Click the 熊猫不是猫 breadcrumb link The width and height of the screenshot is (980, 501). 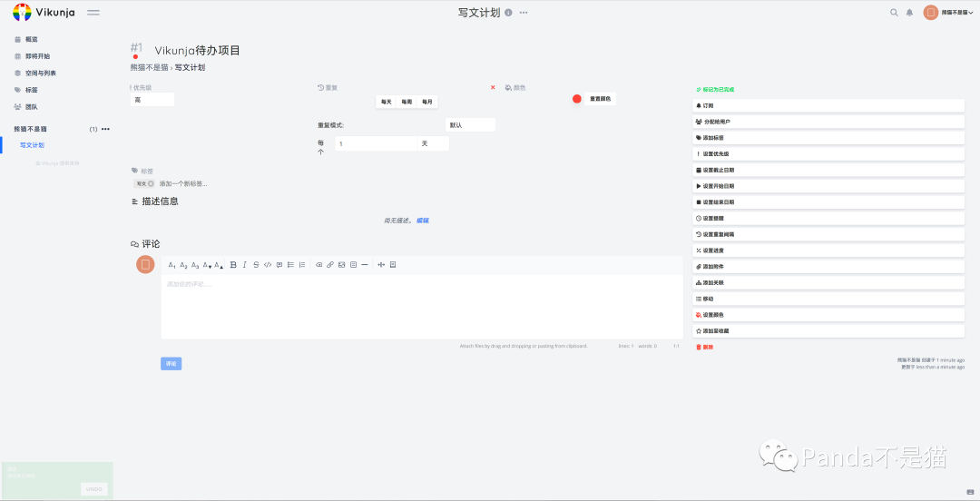(149, 67)
